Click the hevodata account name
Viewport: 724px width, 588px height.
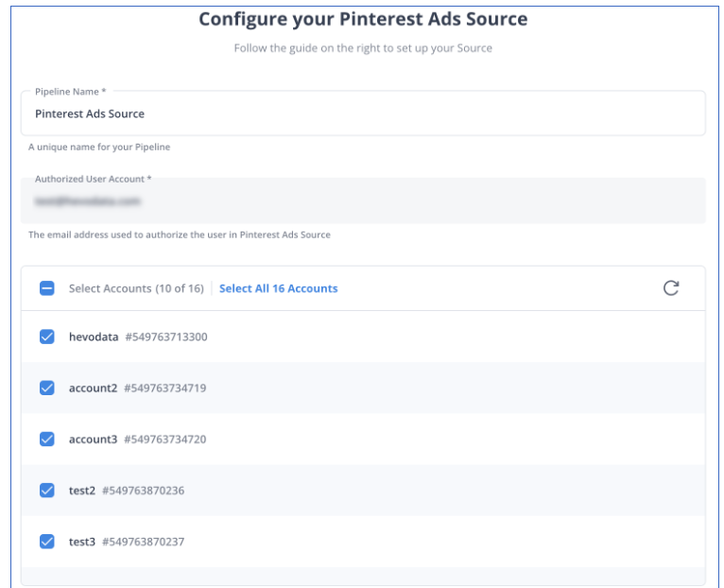94,337
